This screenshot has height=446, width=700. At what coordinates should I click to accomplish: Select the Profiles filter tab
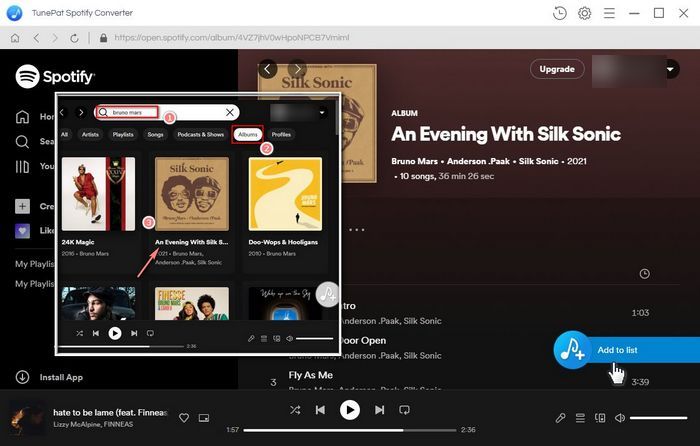click(281, 134)
